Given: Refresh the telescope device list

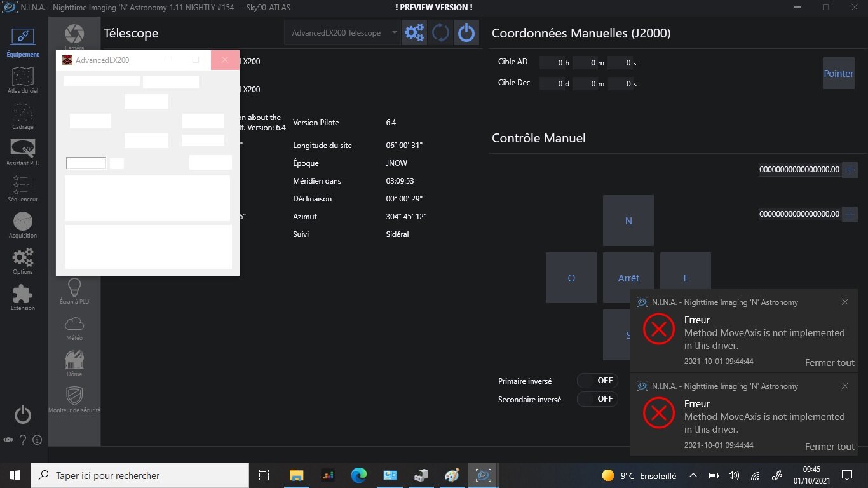Looking at the screenshot, I should [x=440, y=33].
